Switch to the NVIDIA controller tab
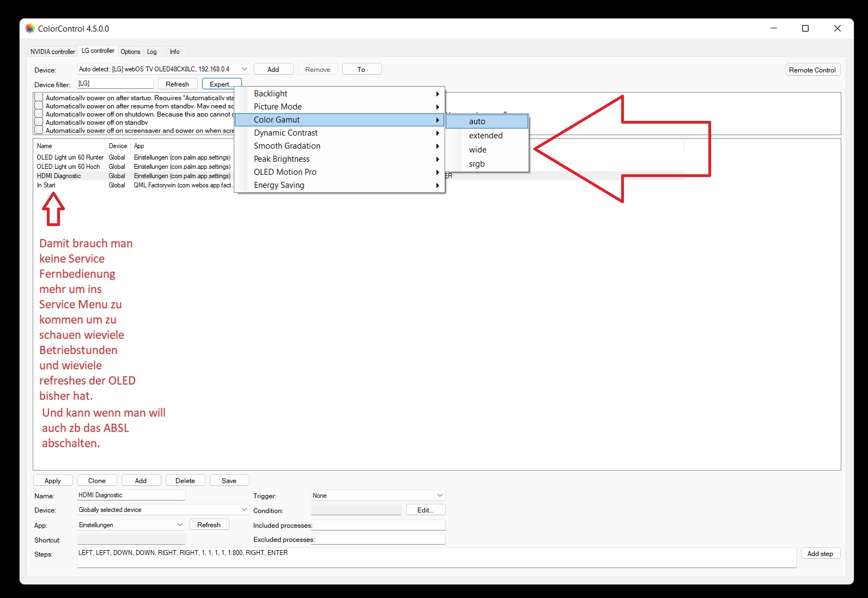Image resolution: width=868 pixels, height=598 pixels. click(52, 52)
